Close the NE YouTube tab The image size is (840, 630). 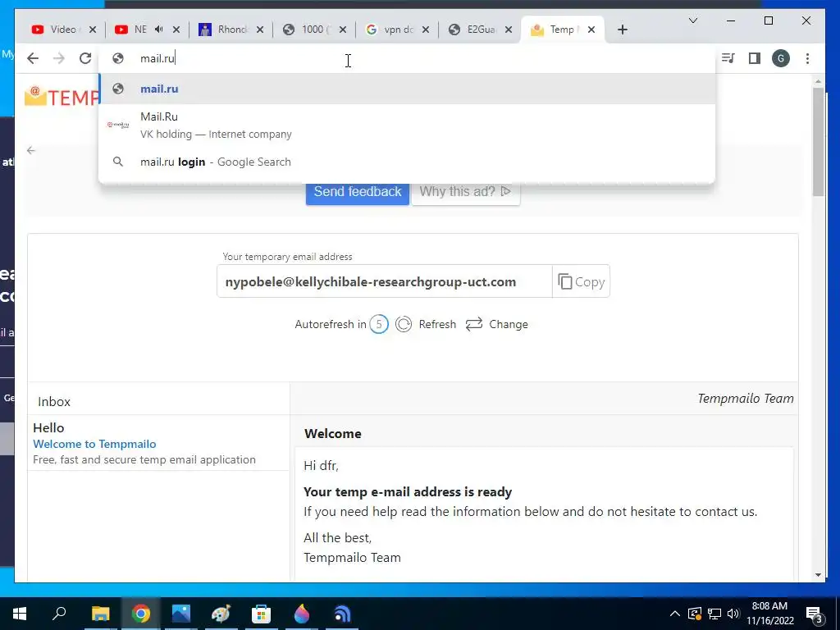[x=176, y=30]
